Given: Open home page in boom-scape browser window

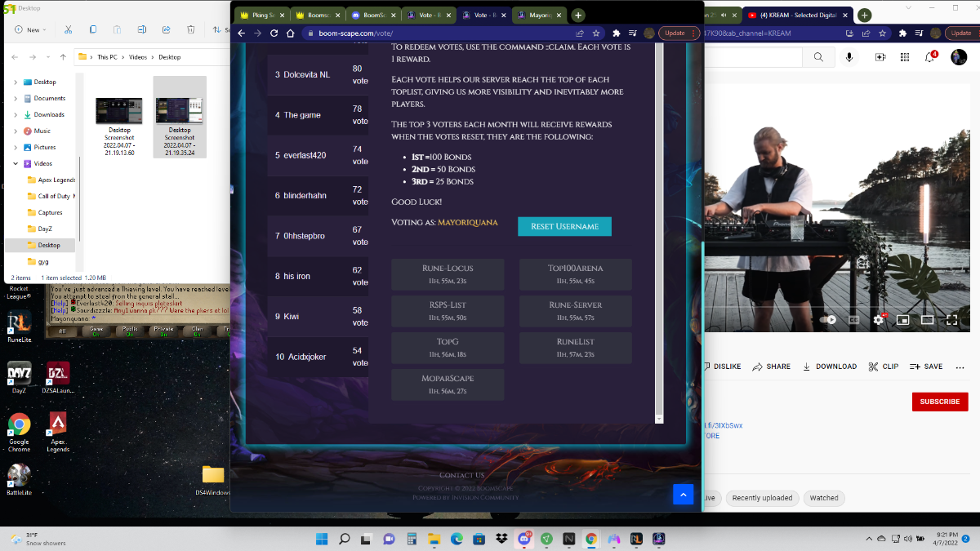Looking at the screenshot, I should coord(291,33).
